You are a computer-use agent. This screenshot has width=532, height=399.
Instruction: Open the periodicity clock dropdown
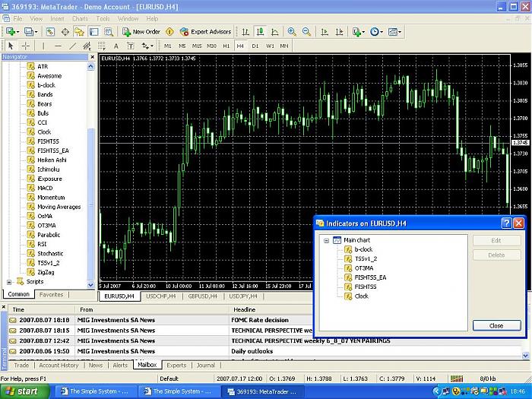click(376, 32)
